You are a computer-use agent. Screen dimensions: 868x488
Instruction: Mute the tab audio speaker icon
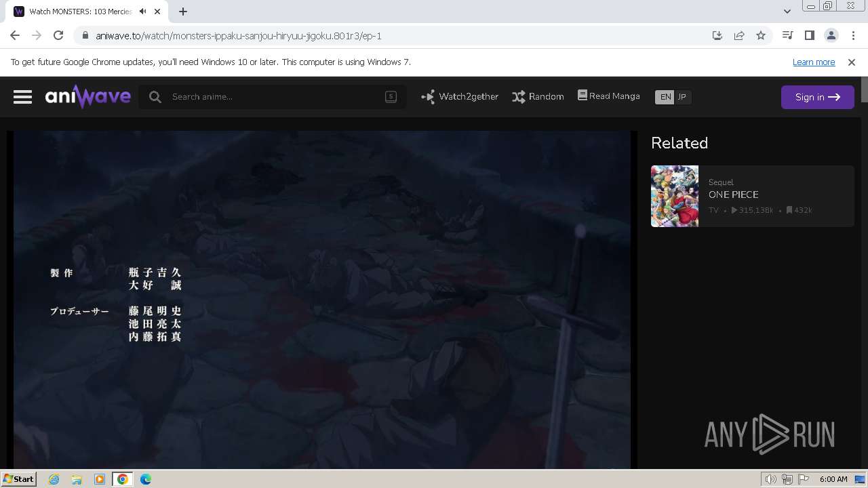click(143, 12)
